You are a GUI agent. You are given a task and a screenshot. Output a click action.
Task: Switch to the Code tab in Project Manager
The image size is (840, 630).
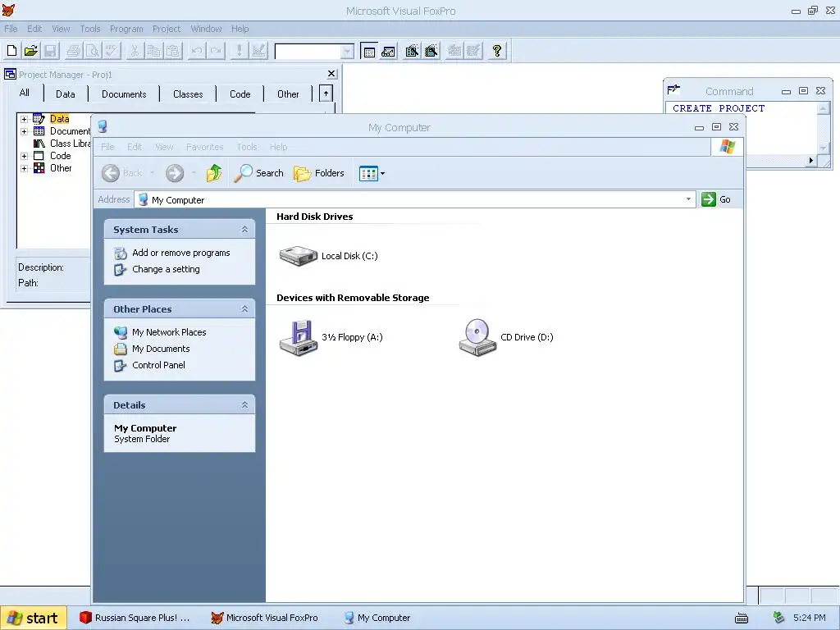[x=240, y=94]
